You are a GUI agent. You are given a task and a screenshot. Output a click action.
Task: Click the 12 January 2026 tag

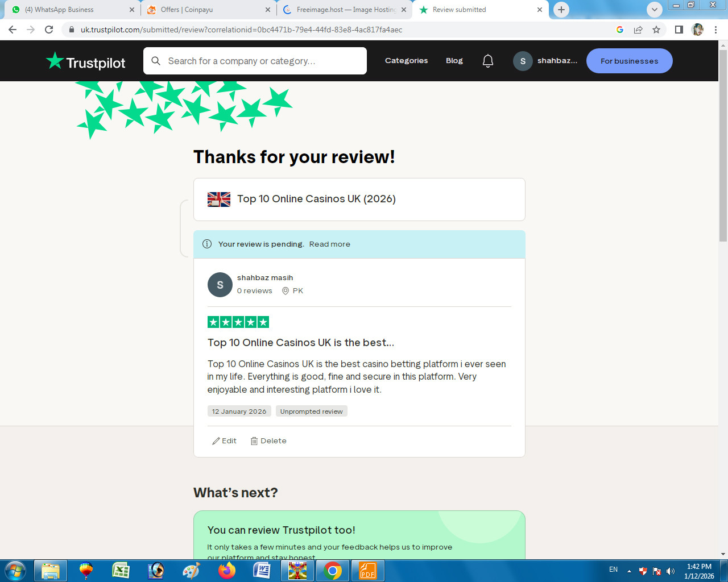click(239, 411)
